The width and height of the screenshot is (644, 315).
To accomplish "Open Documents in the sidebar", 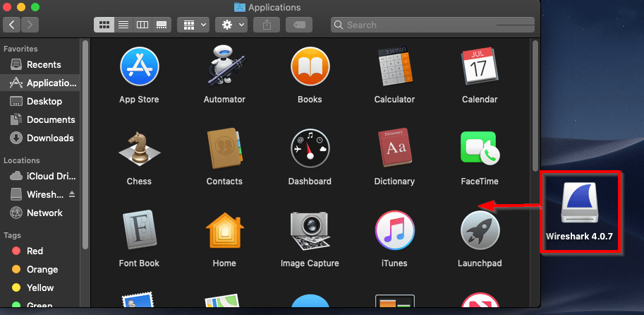I will coord(40,119).
